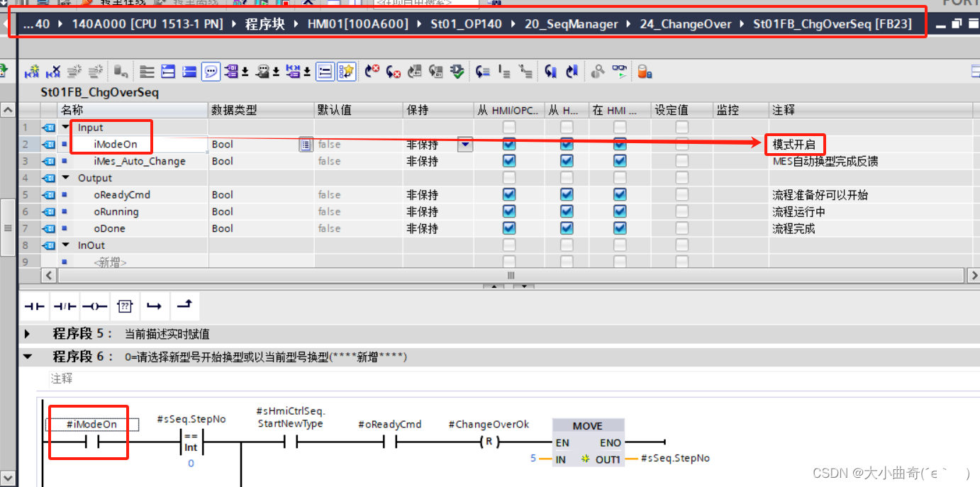Viewport: 980px width, 487px height.
Task: Click the Delete network toolbar icon
Action: click(53, 71)
